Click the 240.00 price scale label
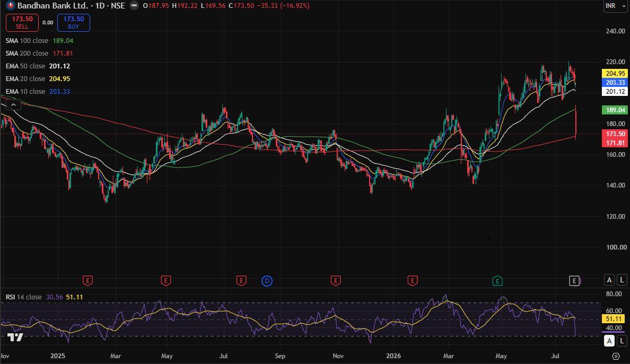630x364 pixels. 616,31
